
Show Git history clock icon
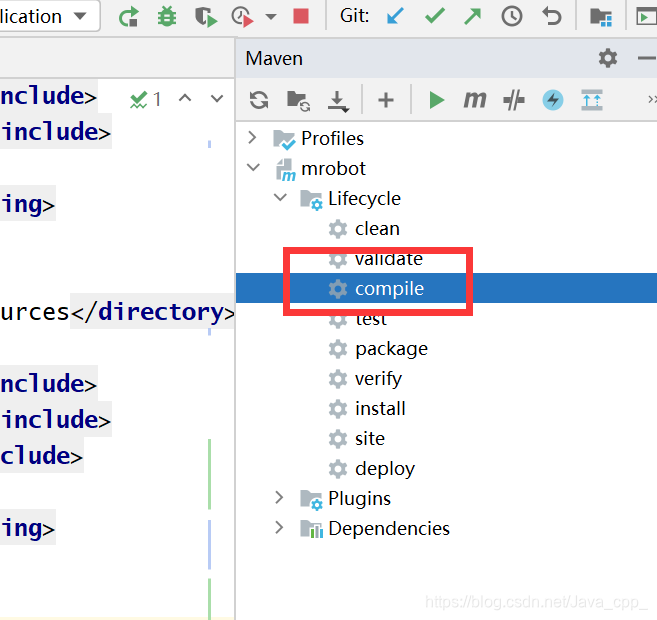[512, 16]
